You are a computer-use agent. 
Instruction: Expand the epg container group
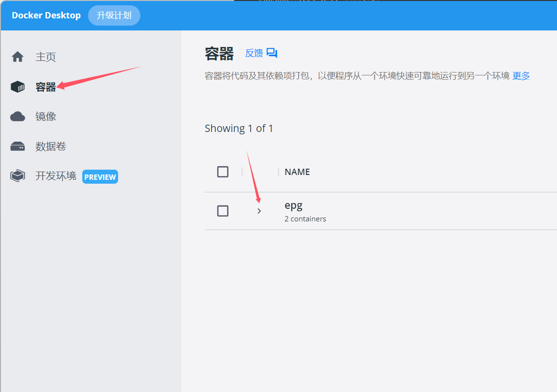[259, 211]
